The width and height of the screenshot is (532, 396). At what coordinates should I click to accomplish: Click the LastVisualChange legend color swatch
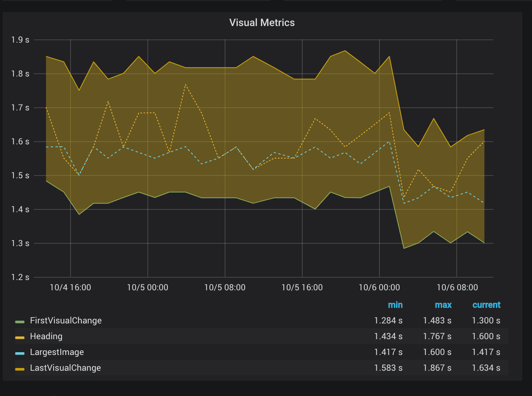point(20,369)
